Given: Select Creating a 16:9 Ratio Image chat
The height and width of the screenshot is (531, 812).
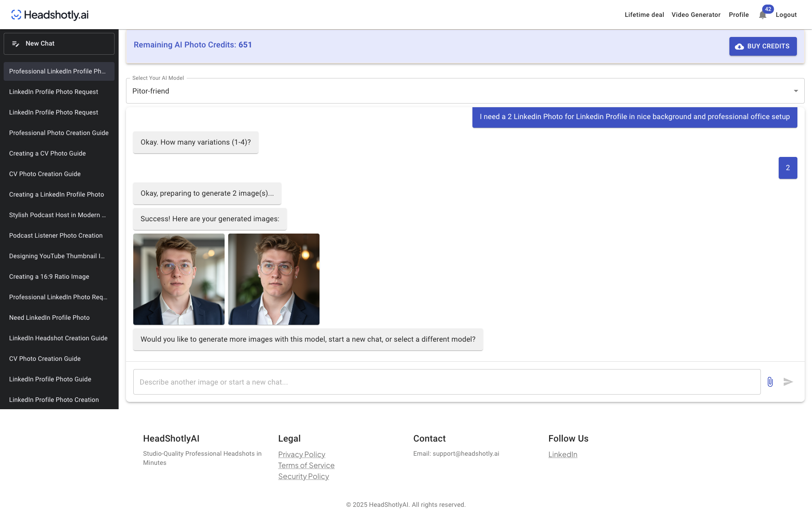Looking at the screenshot, I should 49,276.
